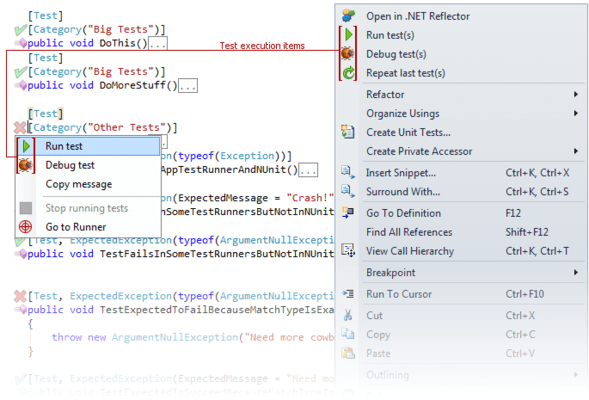589x400 pixels.
Task: Click the Create Unit Tests icon
Action: pyautogui.click(x=348, y=132)
